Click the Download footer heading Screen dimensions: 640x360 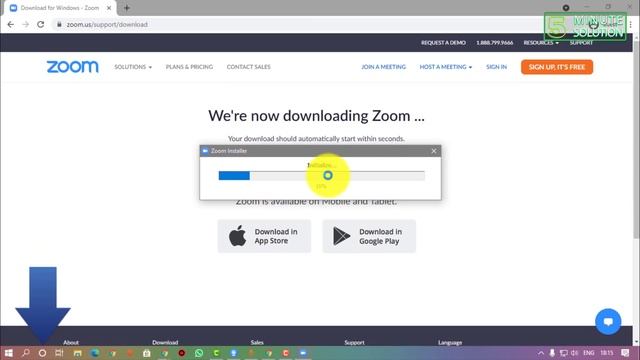pyautogui.click(x=165, y=342)
